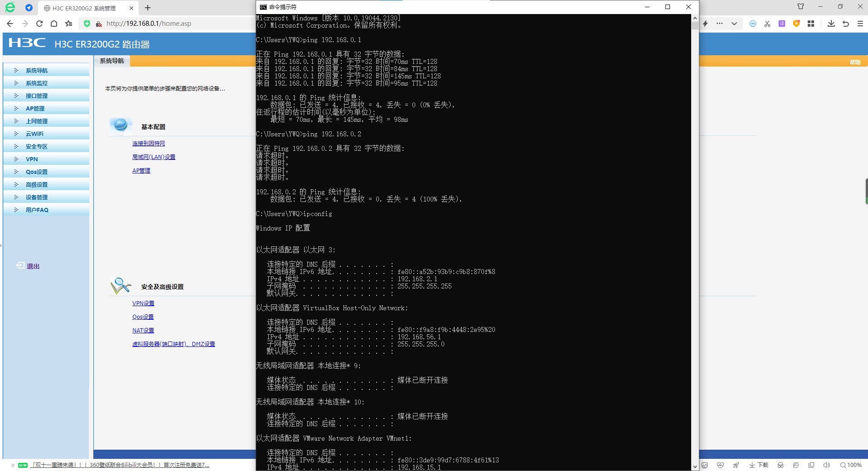Open the 连接到因特网 link
Viewport: 868px width, 471px height.
point(149,144)
